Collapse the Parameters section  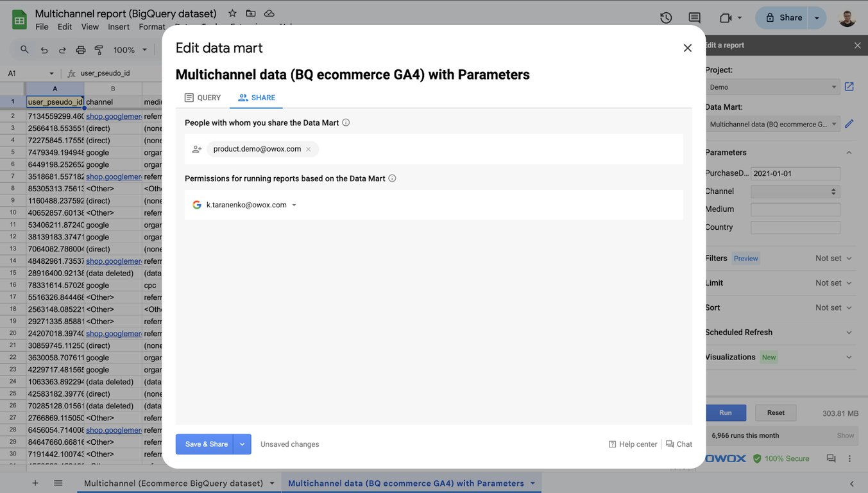[x=849, y=153]
